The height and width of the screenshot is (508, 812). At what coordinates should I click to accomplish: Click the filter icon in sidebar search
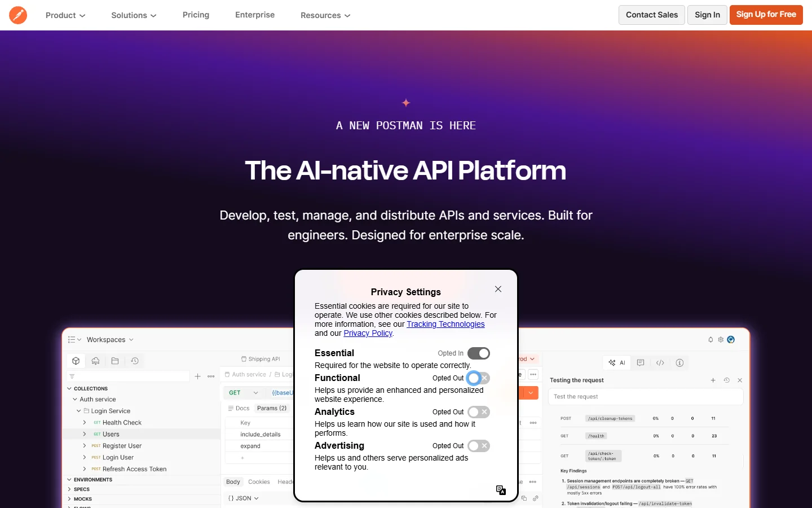[72, 376]
